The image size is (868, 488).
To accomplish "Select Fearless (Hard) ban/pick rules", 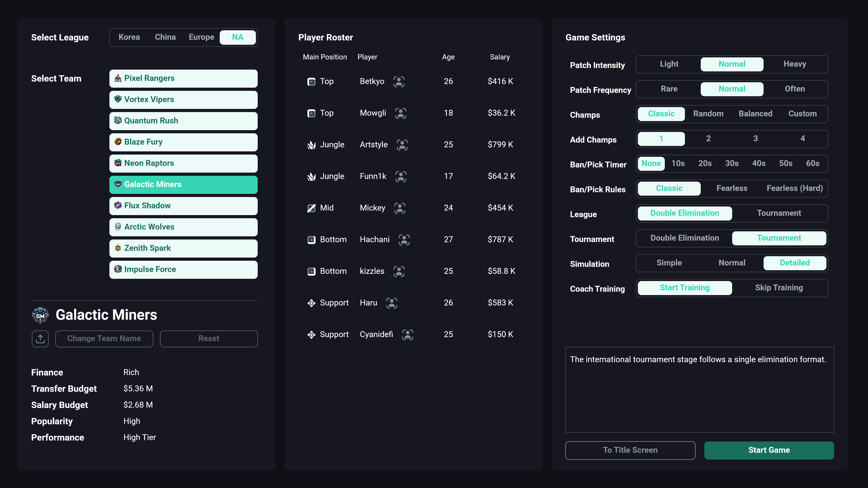I will [x=795, y=189].
